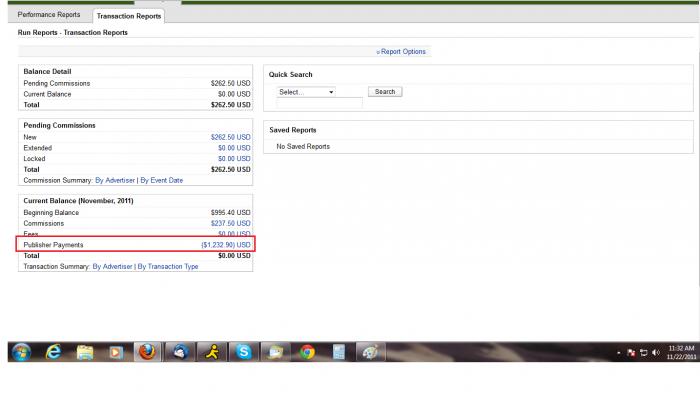The height and width of the screenshot is (394, 700).
Task: View Commission Summary By Advertiser
Action: [x=115, y=180]
